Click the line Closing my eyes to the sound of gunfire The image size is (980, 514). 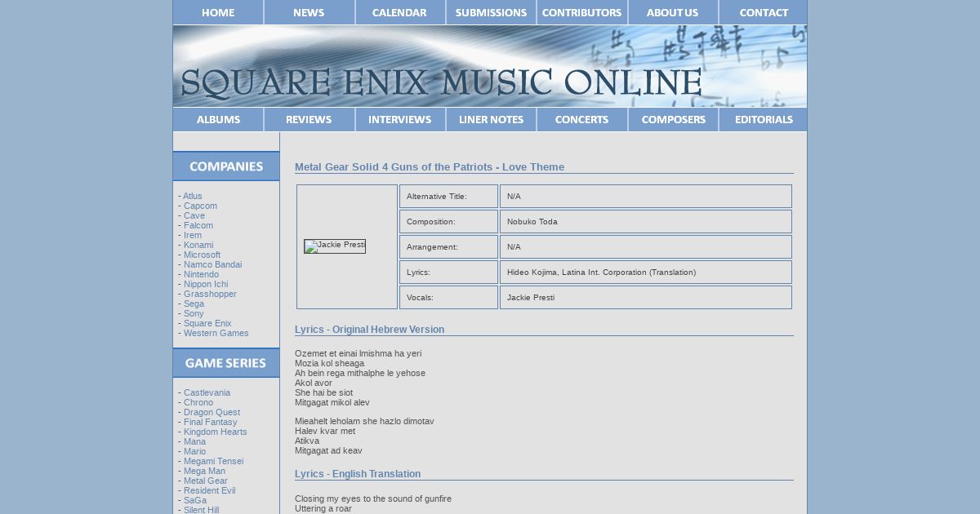tap(373, 498)
